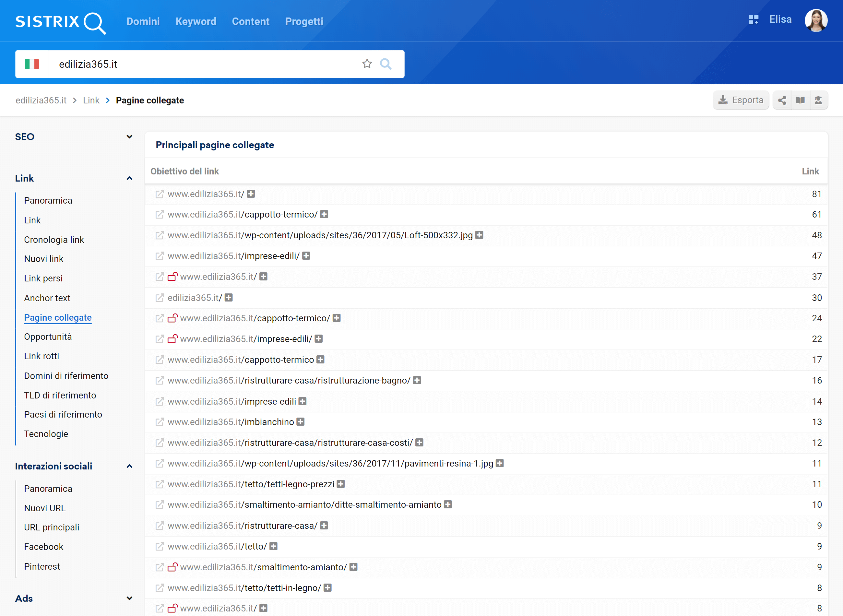Click Elisa's profile avatar
Image resolution: width=843 pixels, height=616 pixels.
[x=816, y=20]
